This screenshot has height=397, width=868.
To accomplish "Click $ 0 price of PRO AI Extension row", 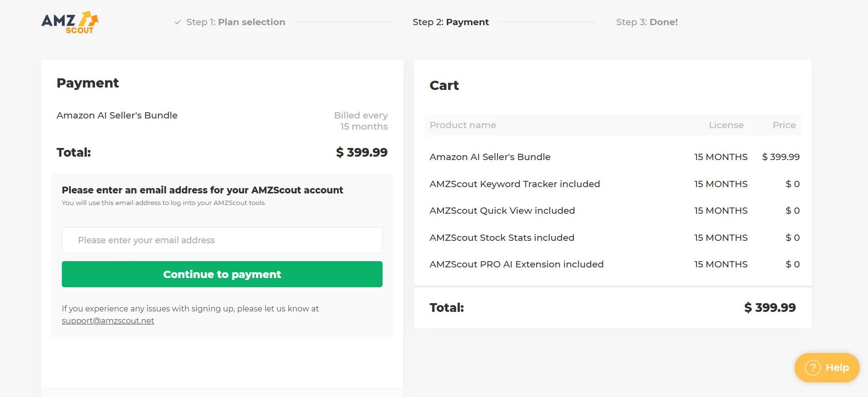I will click(793, 265).
